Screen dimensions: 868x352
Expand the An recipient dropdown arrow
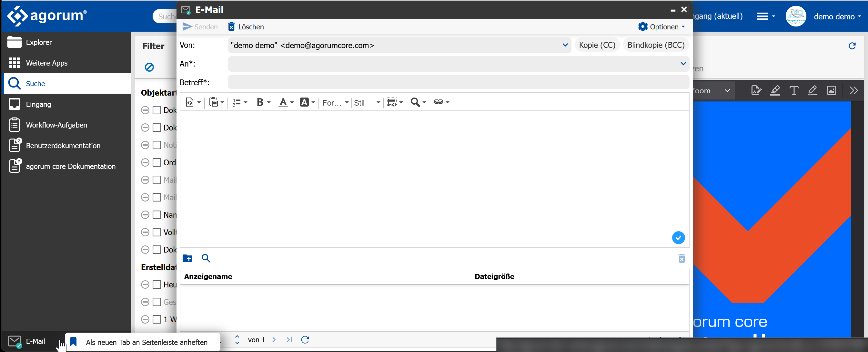pos(683,64)
